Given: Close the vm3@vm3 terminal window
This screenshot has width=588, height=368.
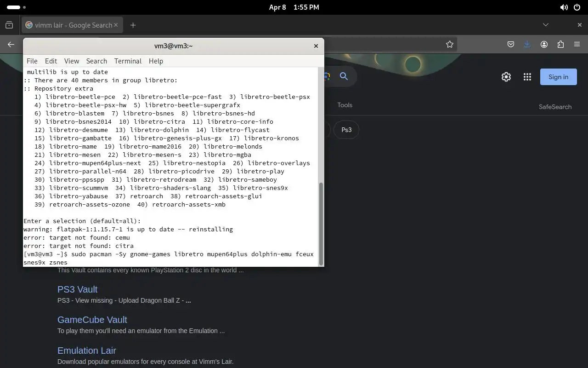Looking at the screenshot, I should tap(316, 46).
